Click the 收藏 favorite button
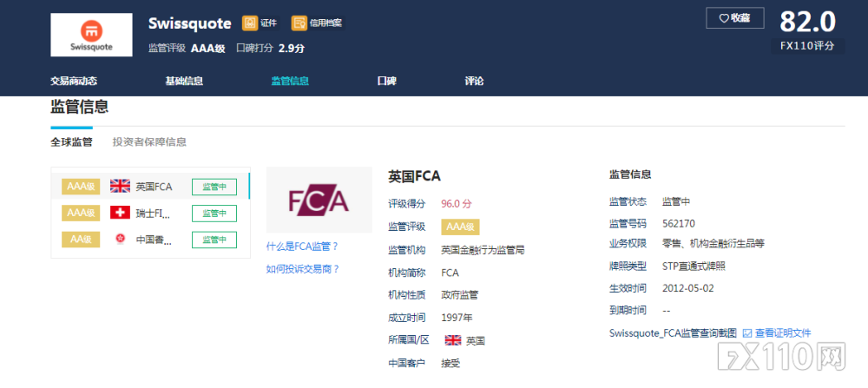 (734, 17)
